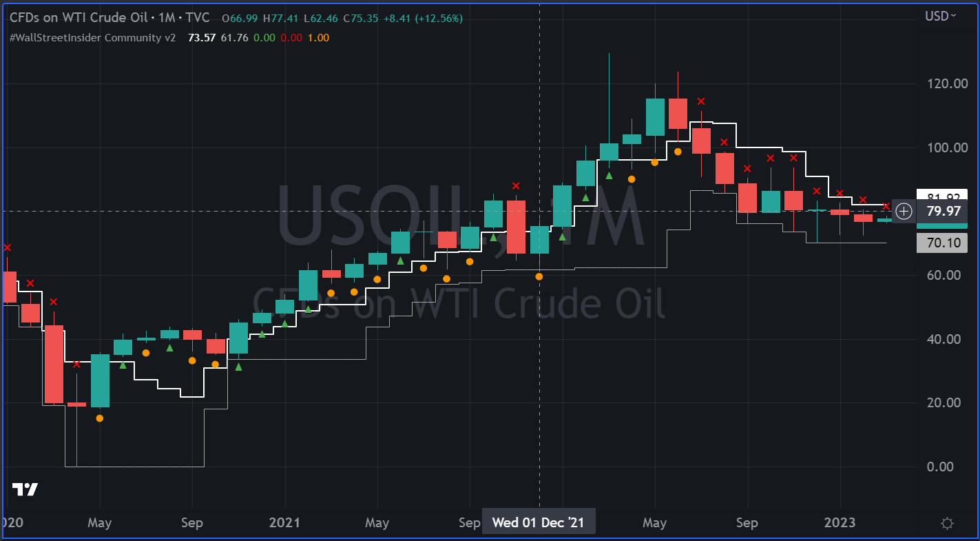Image resolution: width=980 pixels, height=541 pixels.
Task: Click the 120.00 price axis label
Action: (947, 83)
